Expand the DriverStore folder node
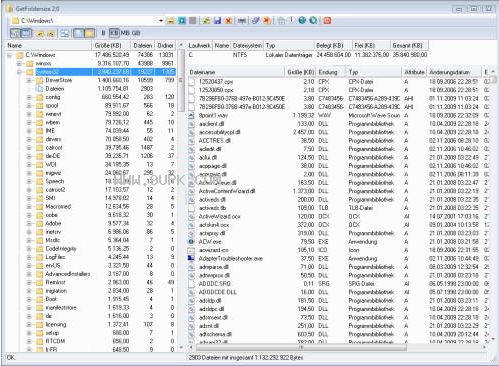Viewport: 499px width, 366px height. [29, 80]
